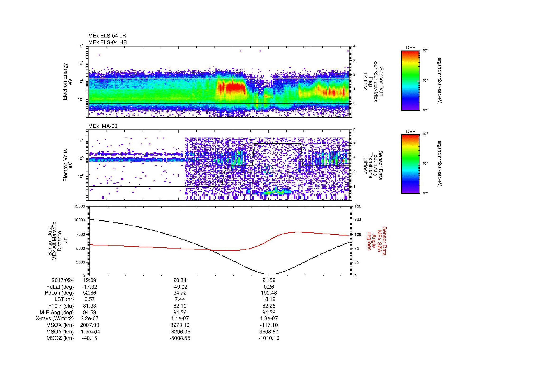This screenshot has width=555, height=392.
Task: Click the X-rays value '1.3e-07'
Action: point(269,318)
